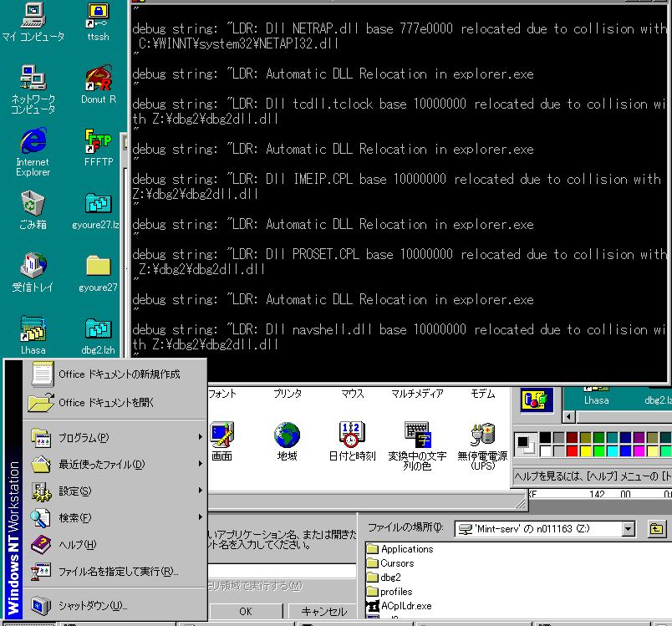Click Paint's ヘルプを見るには status bar text
672x626 pixels.
[x=593, y=476]
